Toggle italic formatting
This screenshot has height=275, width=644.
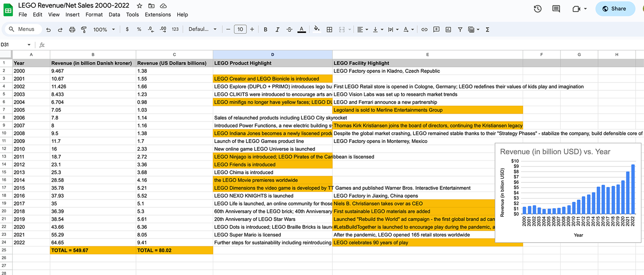[277, 29]
